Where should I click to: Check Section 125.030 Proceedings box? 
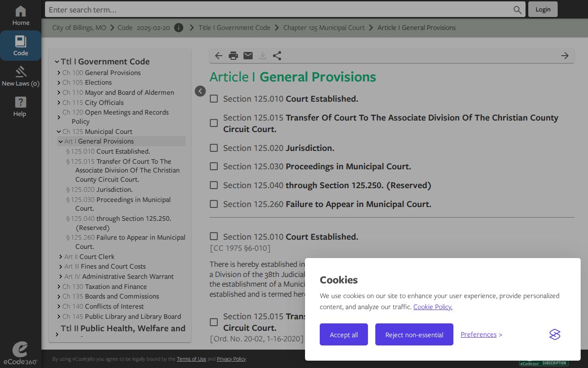pyautogui.click(x=214, y=167)
